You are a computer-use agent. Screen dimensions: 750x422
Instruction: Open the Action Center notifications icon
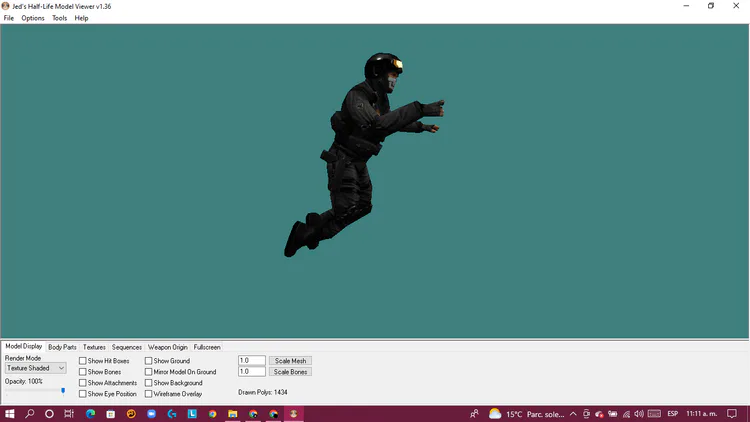(x=732, y=414)
